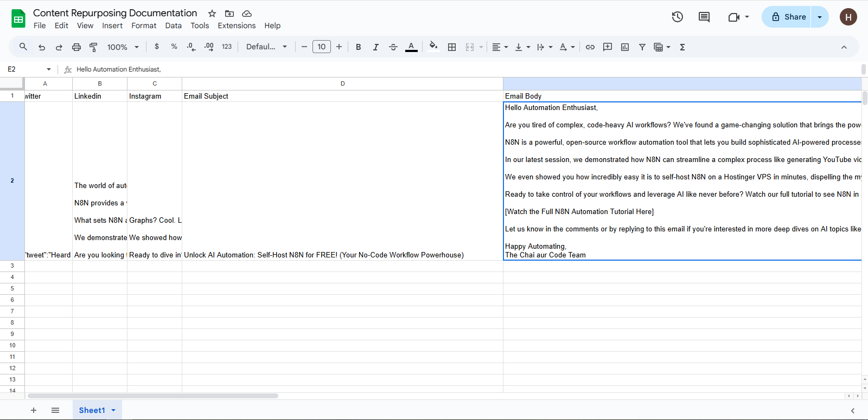Click the functions sigma icon
This screenshot has height=420, width=868.
682,47
